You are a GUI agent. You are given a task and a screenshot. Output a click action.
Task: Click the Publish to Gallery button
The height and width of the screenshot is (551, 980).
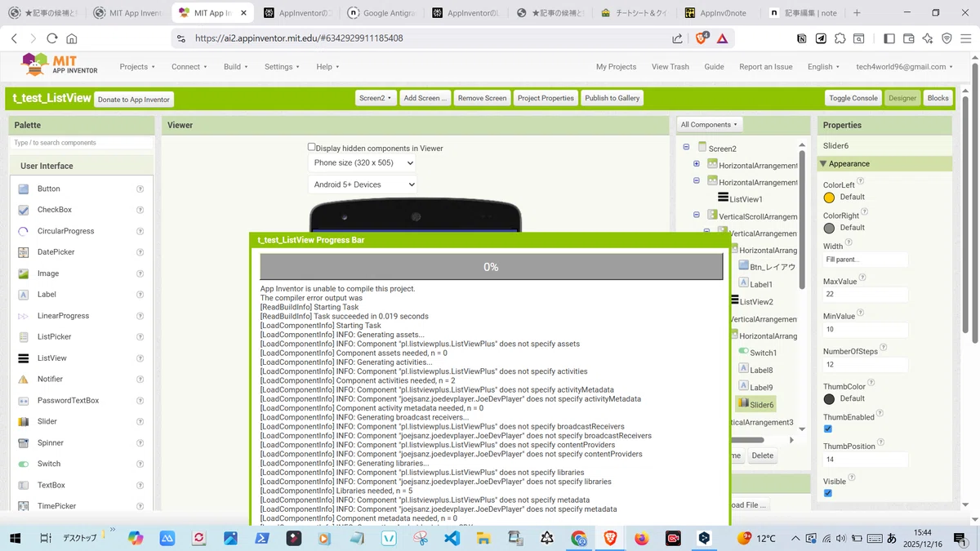[x=612, y=98]
